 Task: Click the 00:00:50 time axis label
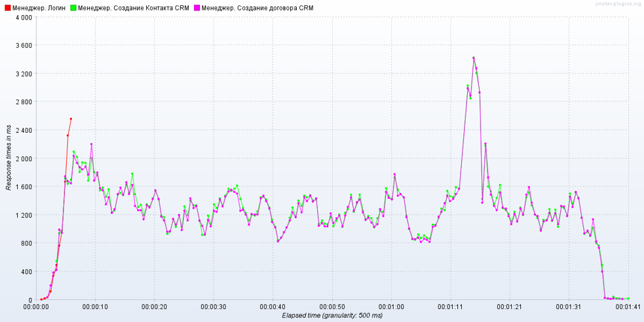point(332,306)
